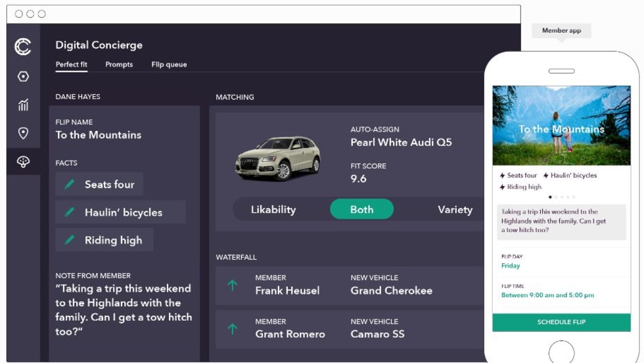Viewport: 644px width, 363px height.
Task: Select the Variety matching option
Action: (x=455, y=210)
